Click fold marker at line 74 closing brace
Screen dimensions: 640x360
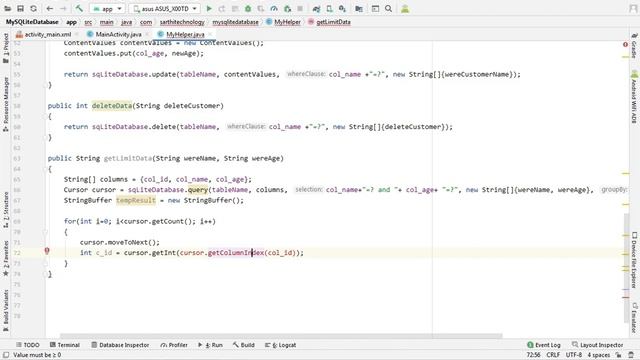pyautogui.click(x=46, y=274)
